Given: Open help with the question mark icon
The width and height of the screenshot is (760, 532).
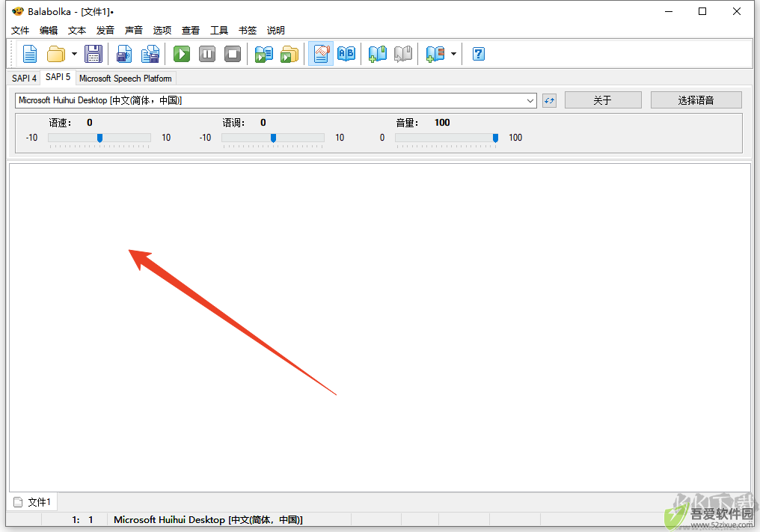Looking at the screenshot, I should [479, 54].
